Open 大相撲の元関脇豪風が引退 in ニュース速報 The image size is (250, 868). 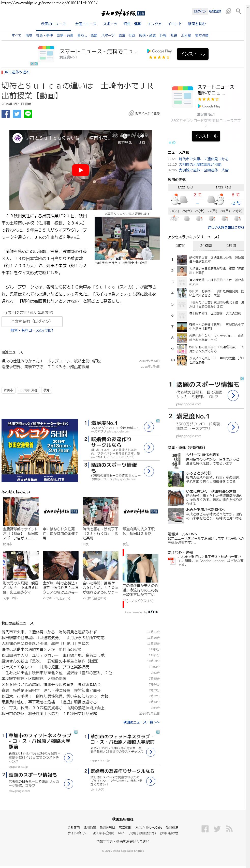(x=200, y=165)
